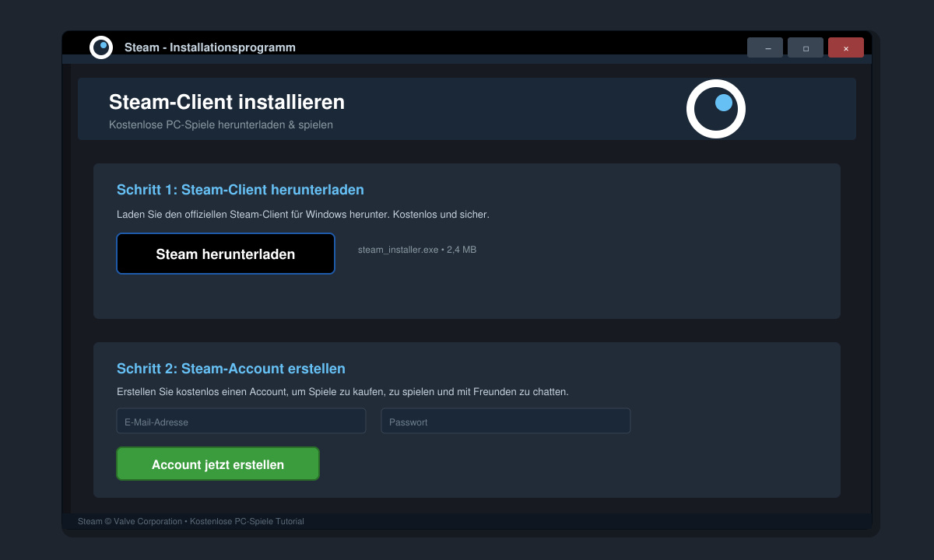934x560 pixels.
Task: Click the Laden Sie den offiziellen Steam-Client description
Action: click(x=303, y=214)
